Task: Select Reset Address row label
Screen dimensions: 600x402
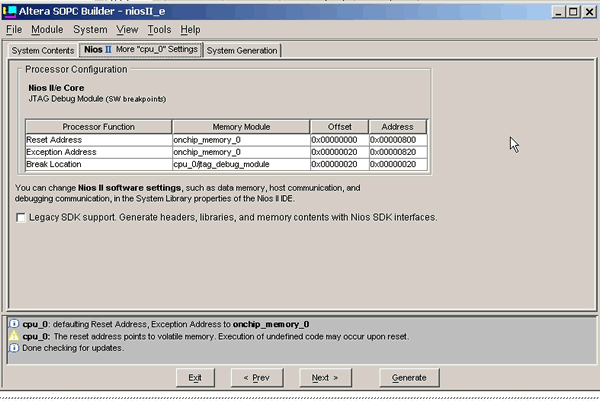Action: [x=98, y=140]
